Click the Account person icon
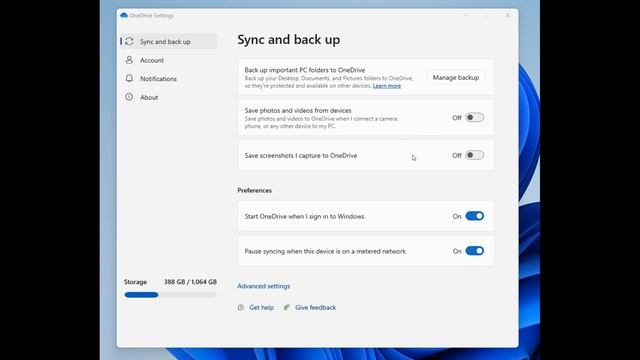Viewport: 640px width, 360px height. click(x=129, y=60)
